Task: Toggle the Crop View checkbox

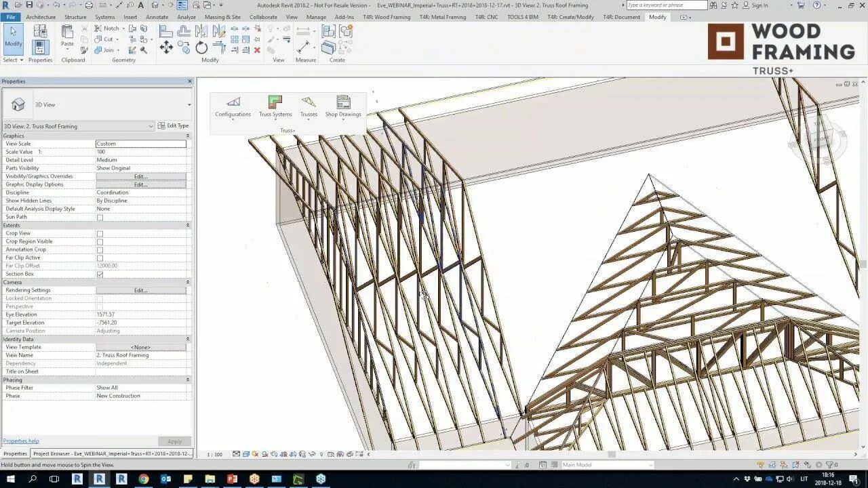Action: click(100, 233)
